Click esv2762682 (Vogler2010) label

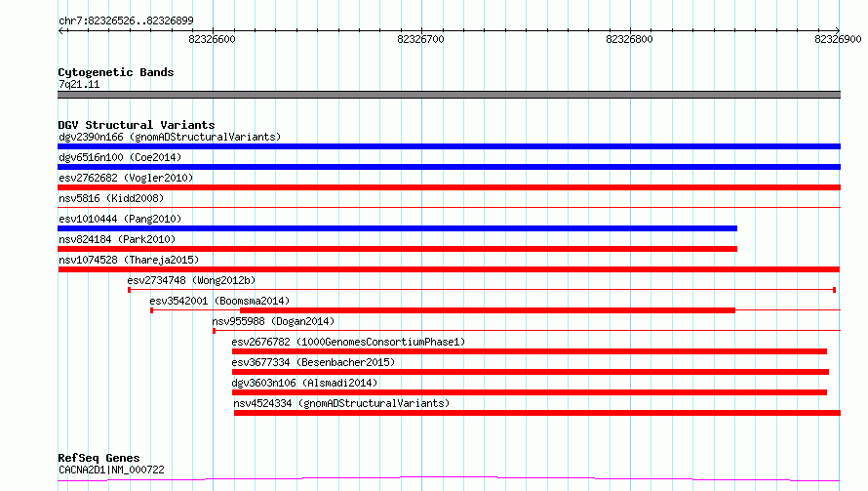(x=126, y=178)
